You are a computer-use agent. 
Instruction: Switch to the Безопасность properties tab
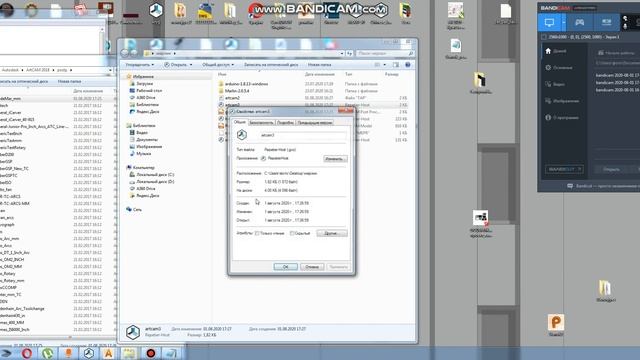coord(261,122)
